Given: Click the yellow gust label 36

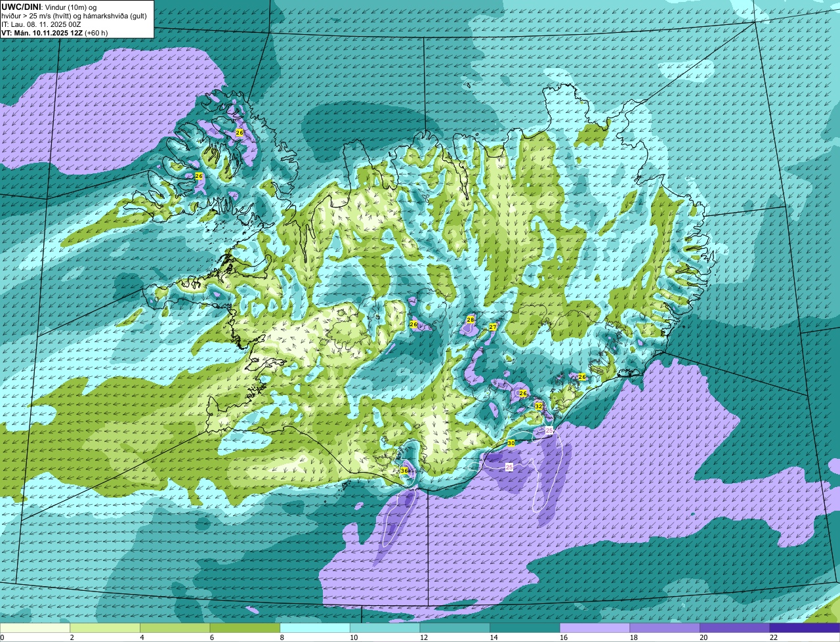Looking at the screenshot, I should [404, 471].
